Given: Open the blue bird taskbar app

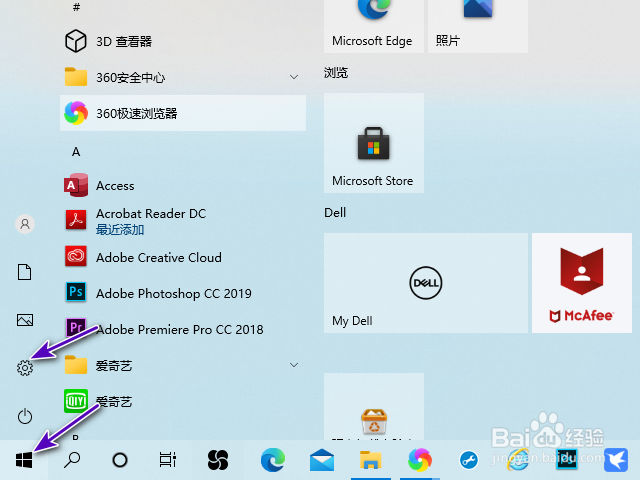Looking at the screenshot, I should 616,460.
